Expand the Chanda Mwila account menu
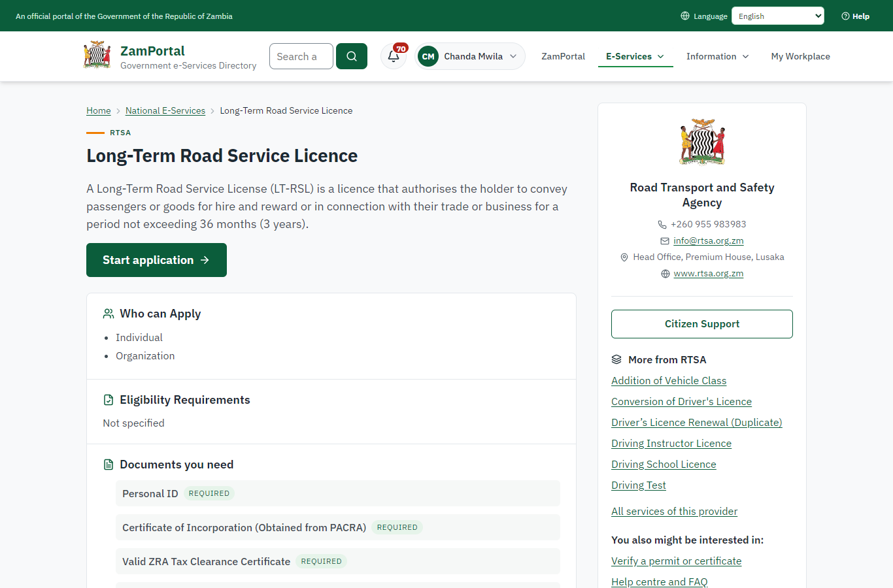 (x=470, y=56)
